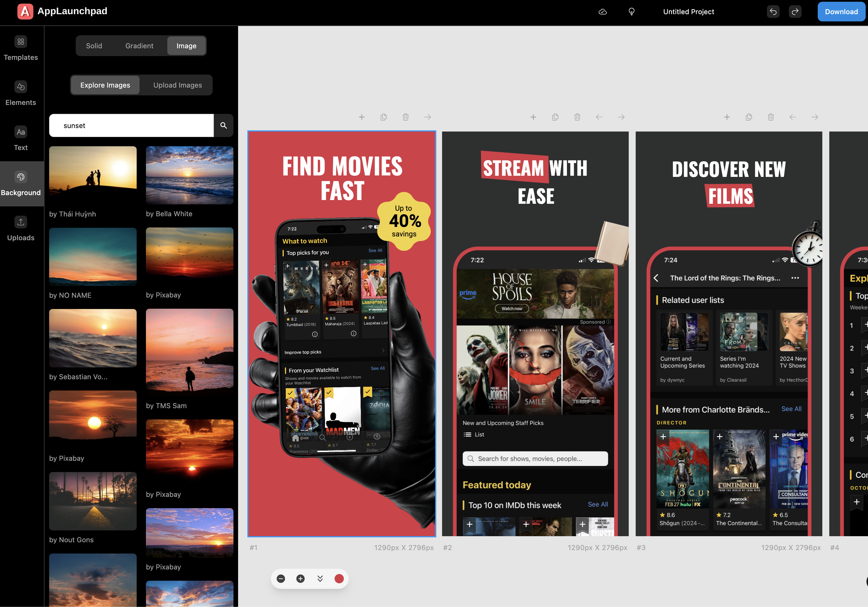The width and height of the screenshot is (868, 607).
Task: Open the lightbulb tips icon
Action: 631,12
